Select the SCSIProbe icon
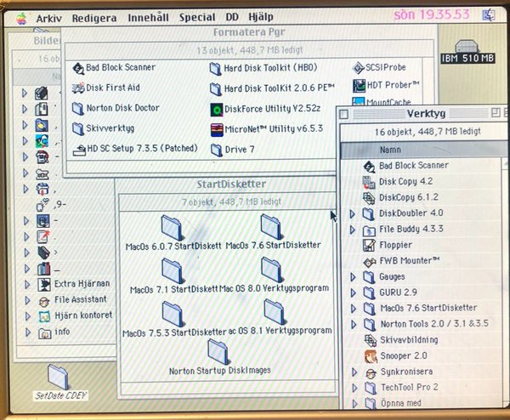The width and height of the screenshot is (510, 420). pos(358,68)
